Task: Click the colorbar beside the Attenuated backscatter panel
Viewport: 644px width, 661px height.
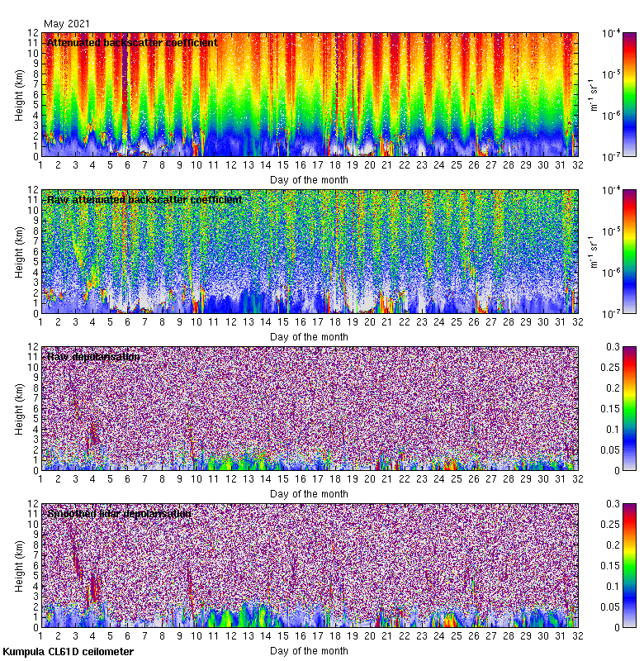Action: click(x=629, y=94)
